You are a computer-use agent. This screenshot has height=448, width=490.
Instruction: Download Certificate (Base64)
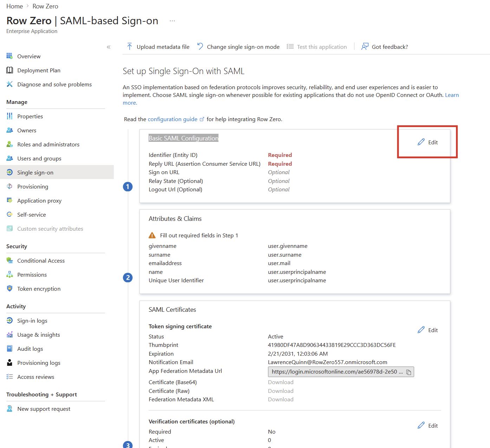coord(281,382)
